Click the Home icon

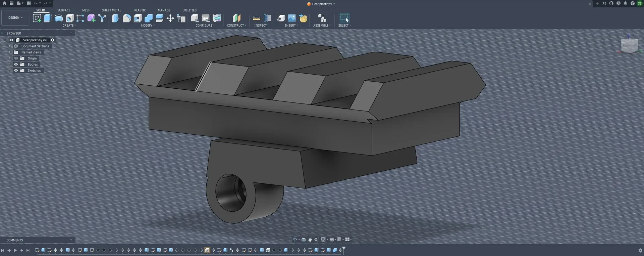pos(4,3)
